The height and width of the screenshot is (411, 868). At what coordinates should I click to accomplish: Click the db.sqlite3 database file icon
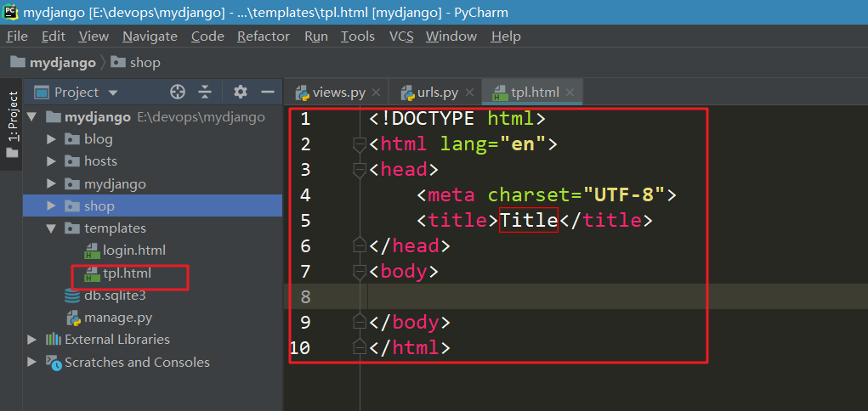point(73,296)
